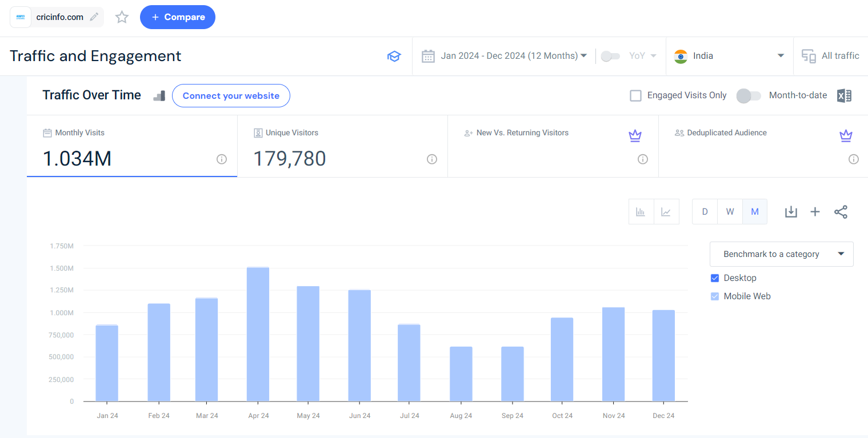The width and height of the screenshot is (868, 438).
Task: Disable the Mobile Web checkbox
Action: pyautogui.click(x=714, y=296)
